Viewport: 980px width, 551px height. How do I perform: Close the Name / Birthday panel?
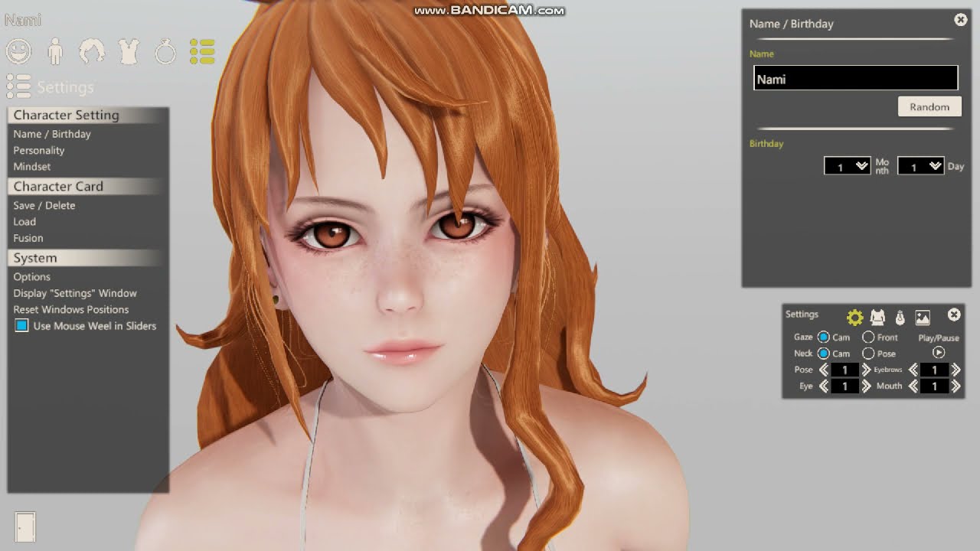coord(961,20)
